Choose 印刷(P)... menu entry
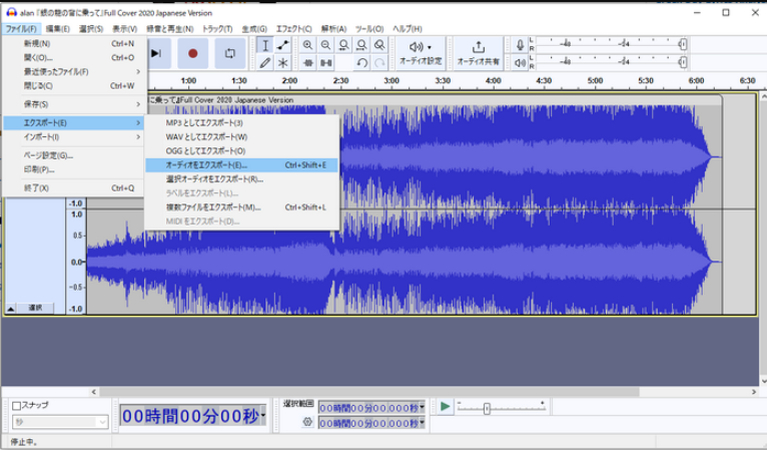767x450 pixels. pyautogui.click(x=74, y=170)
